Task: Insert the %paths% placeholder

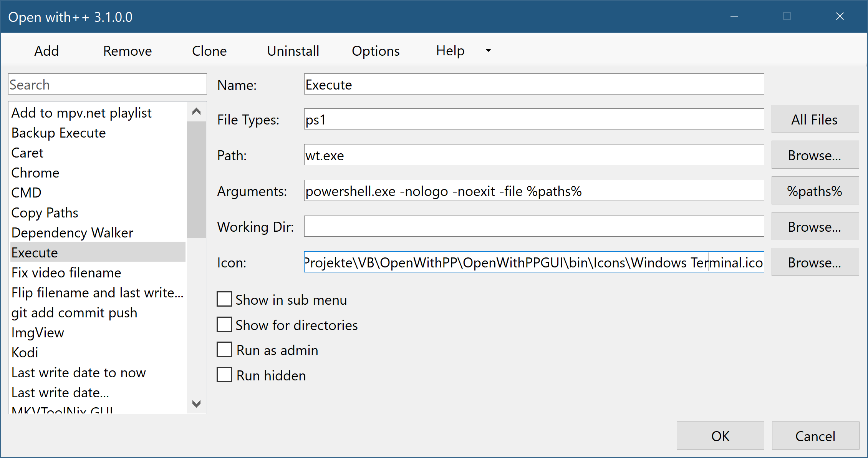Action: click(815, 190)
